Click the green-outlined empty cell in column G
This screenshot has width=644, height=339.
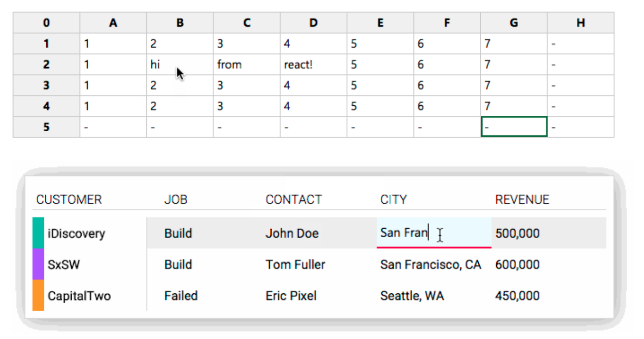pyautogui.click(x=513, y=127)
